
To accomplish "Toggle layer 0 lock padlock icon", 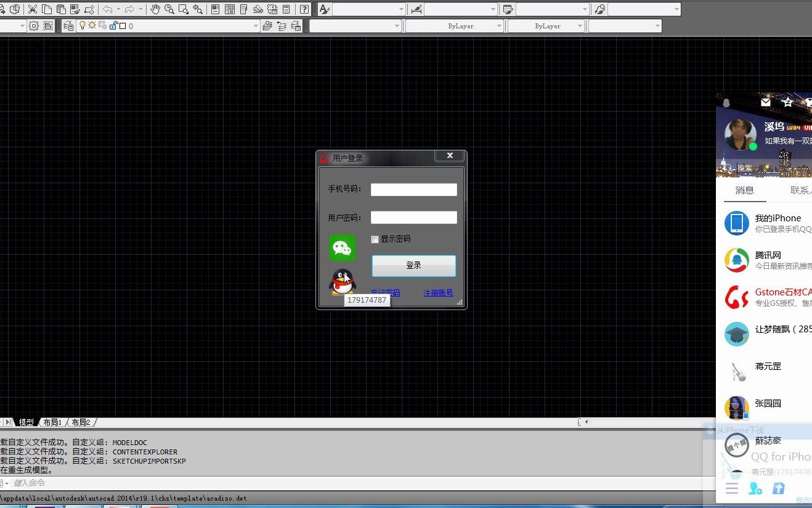I will click(x=113, y=26).
